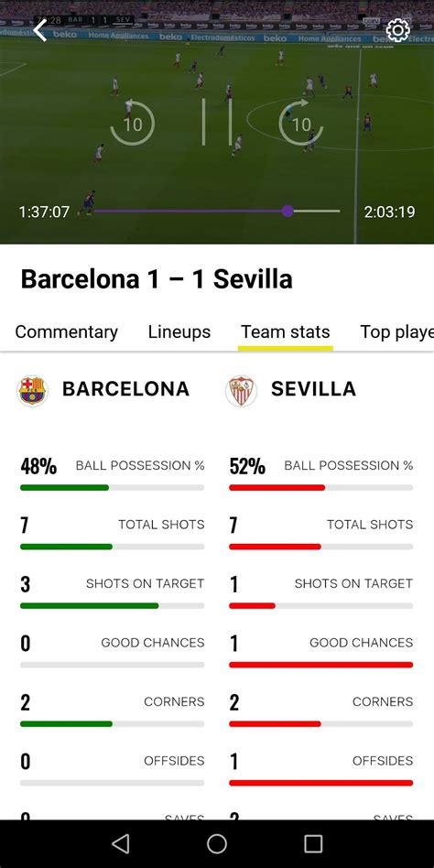Click the Barcelona 1 – 1 Sevilla title
The width and height of the screenshot is (434, 868).
pos(157,279)
